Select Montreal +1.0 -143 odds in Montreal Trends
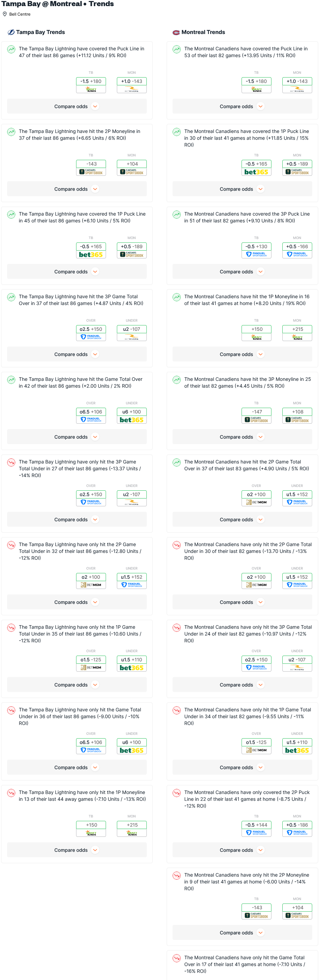Image resolution: width=319 pixels, height=980 pixels. (297, 81)
